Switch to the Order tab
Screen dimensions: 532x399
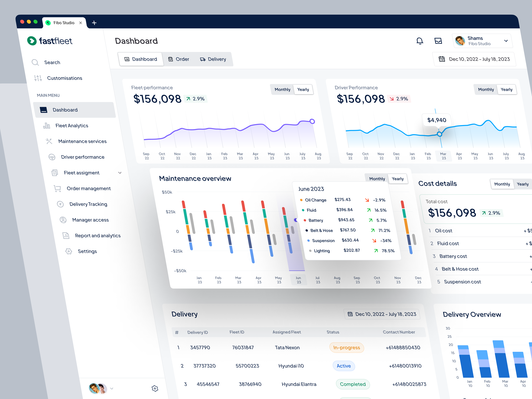coord(179,59)
